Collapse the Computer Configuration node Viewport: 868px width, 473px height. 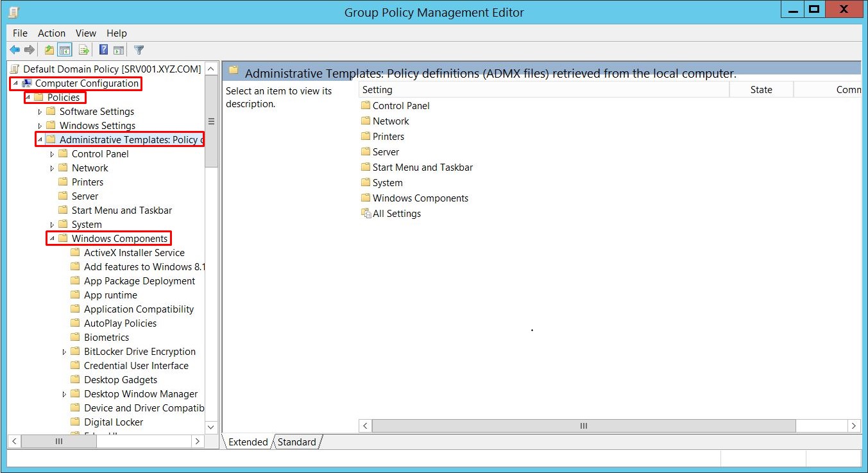(x=15, y=83)
